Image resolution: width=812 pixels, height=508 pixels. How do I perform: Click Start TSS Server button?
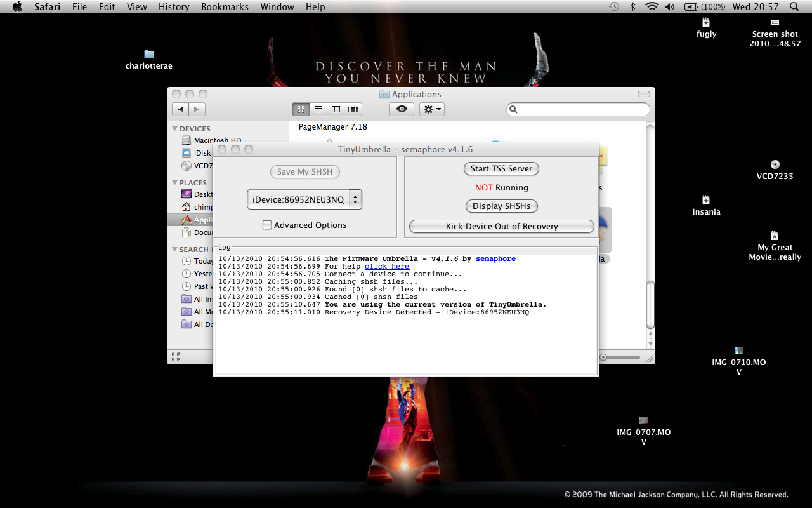pos(501,168)
